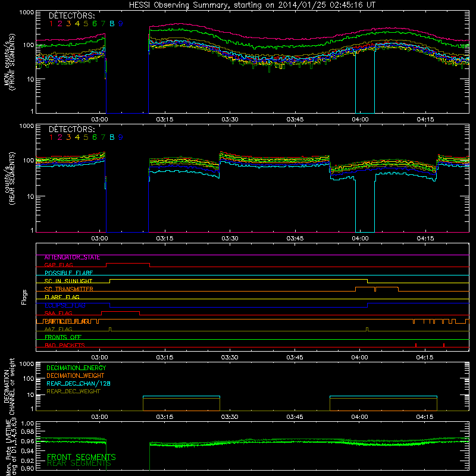
Task: Click the 04:00 time label under the rear segments plot
Action: (360, 239)
